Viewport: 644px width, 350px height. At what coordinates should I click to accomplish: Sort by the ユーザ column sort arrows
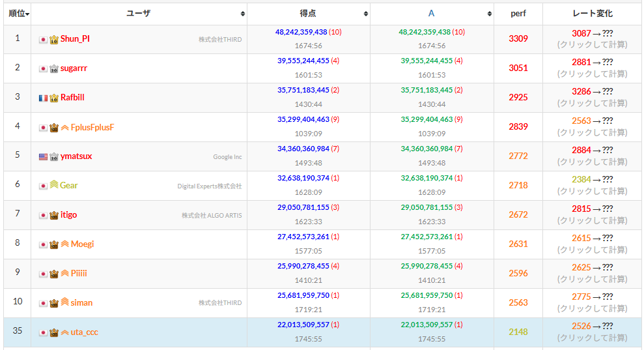point(243,14)
